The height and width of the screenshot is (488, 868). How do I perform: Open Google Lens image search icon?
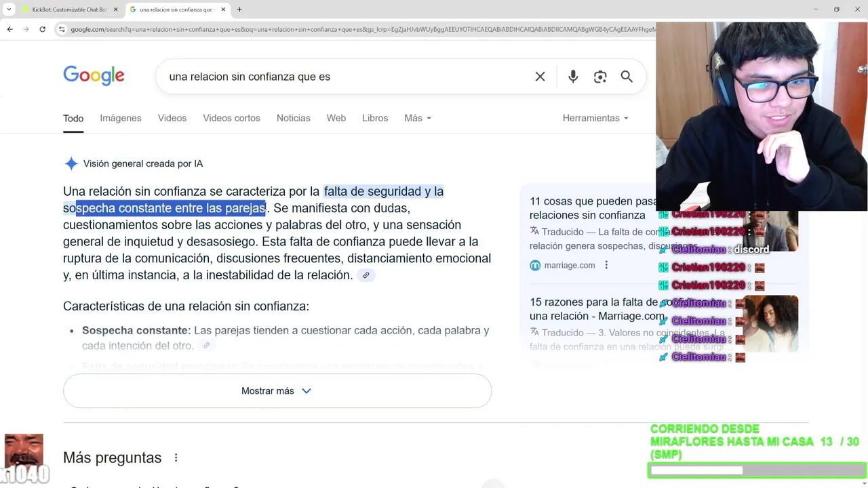coord(600,77)
